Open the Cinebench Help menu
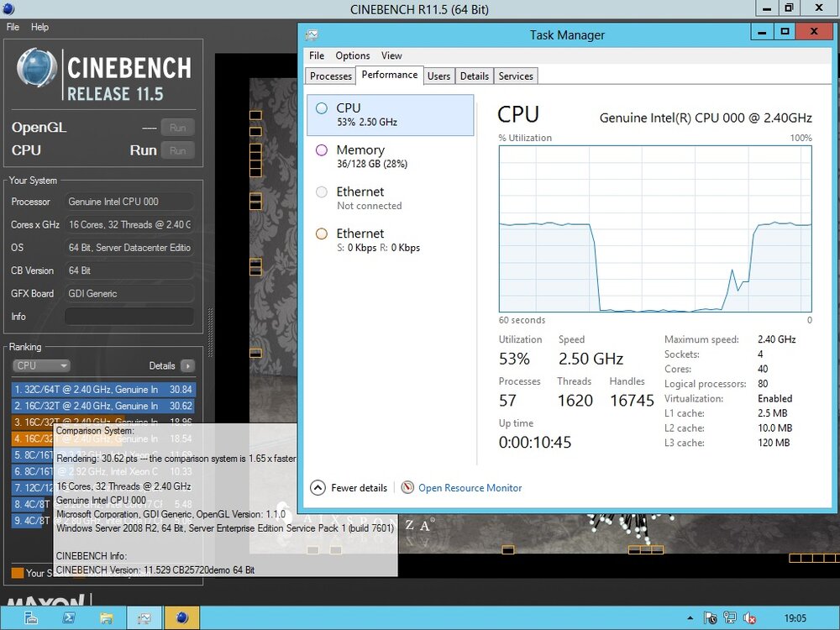Screen dimensions: 840x630 click(x=39, y=27)
